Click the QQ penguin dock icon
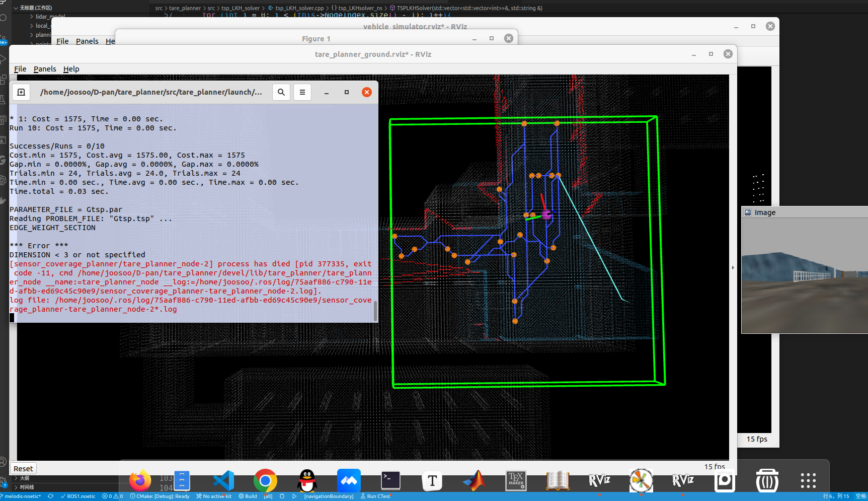 307,480
